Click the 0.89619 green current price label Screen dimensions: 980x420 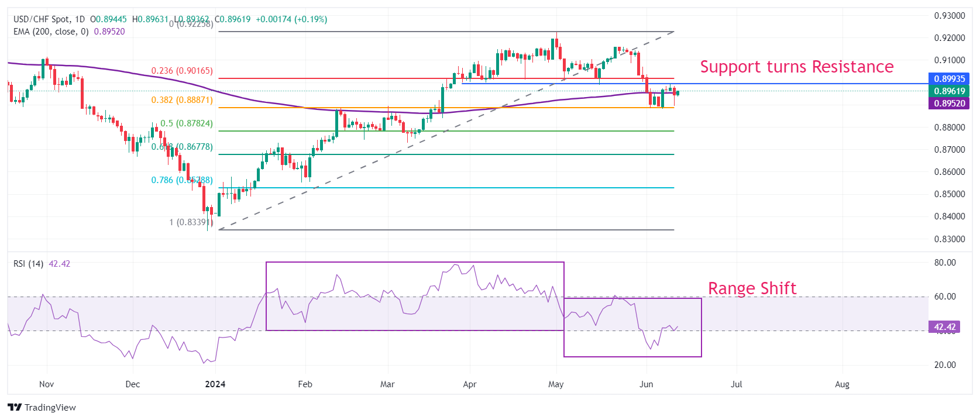(x=949, y=91)
